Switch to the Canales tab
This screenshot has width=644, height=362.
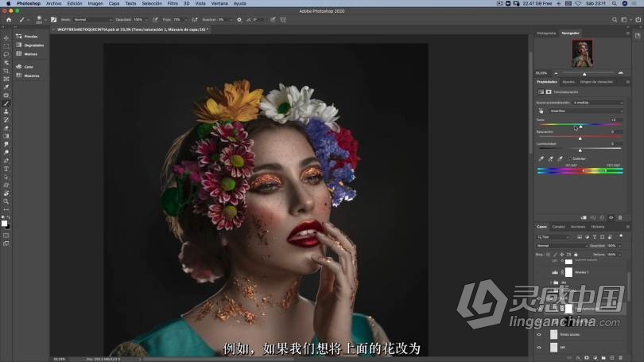point(558,227)
